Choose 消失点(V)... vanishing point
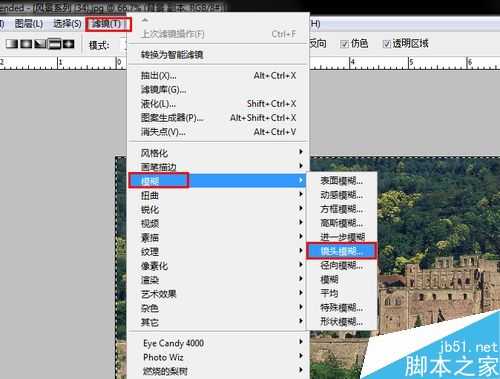Image resolution: width=500 pixels, height=379 pixels. tap(218, 132)
